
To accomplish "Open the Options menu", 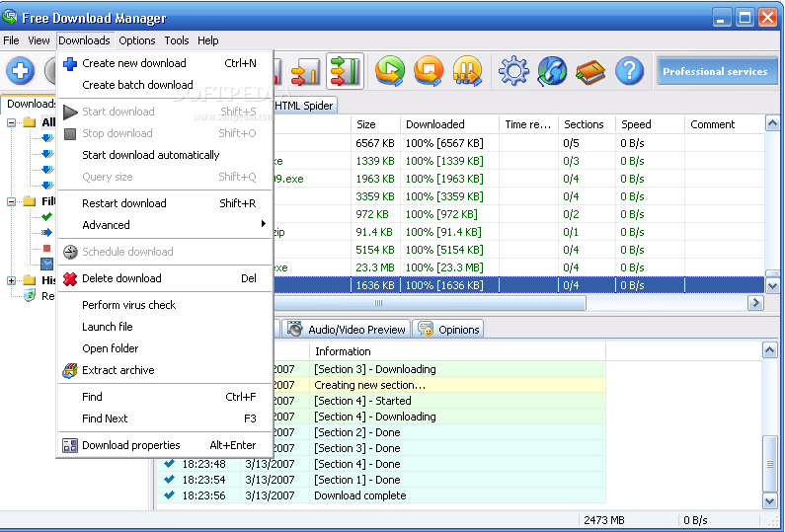I will pos(136,40).
